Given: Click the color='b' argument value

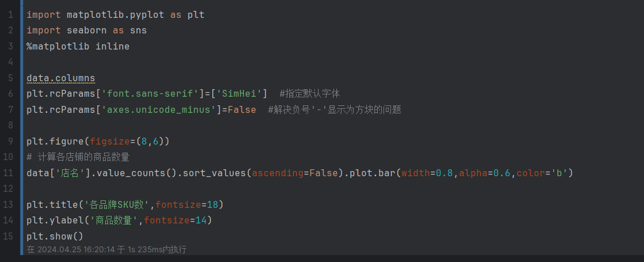Looking at the screenshot, I should [x=557, y=172].
